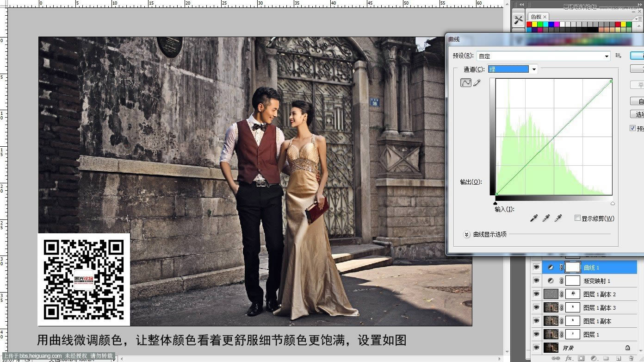Select the 图层 1 副本 3 layer name
Image resolution: width=644 pixels, height=362 pixels.
coord(600,308)
